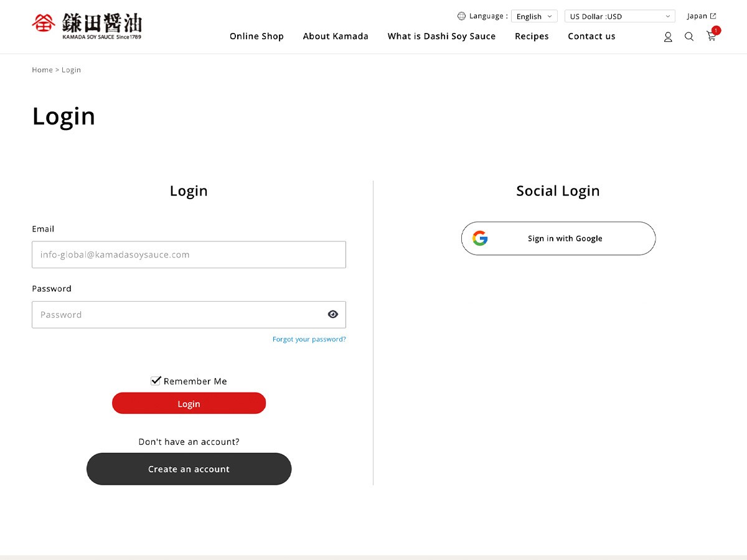Click the Password field label

pyautogui.click(x=52, y=289)
